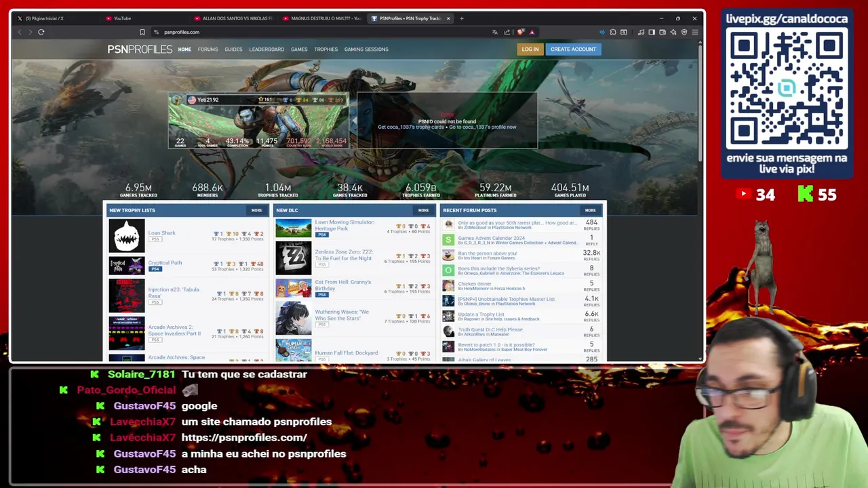Open Does this include the Syberia series post
Viewport: 868px width, 488px height.
(499, 268)
